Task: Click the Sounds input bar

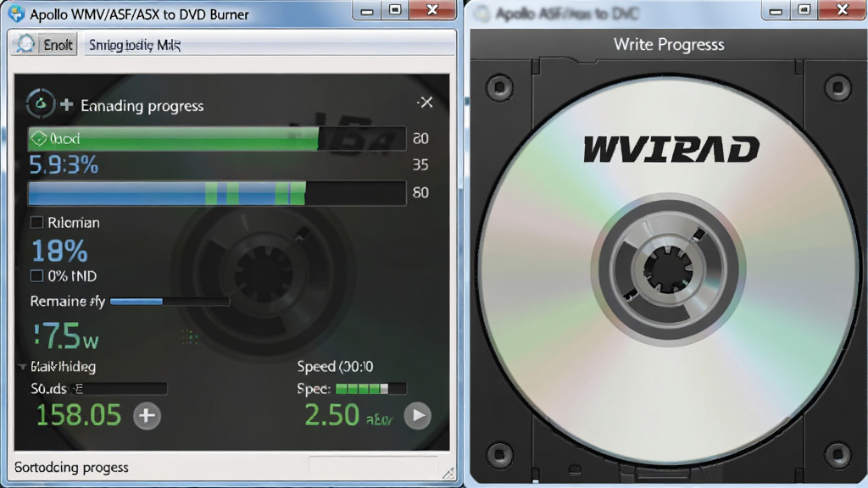Action: (x=119, y=389)
